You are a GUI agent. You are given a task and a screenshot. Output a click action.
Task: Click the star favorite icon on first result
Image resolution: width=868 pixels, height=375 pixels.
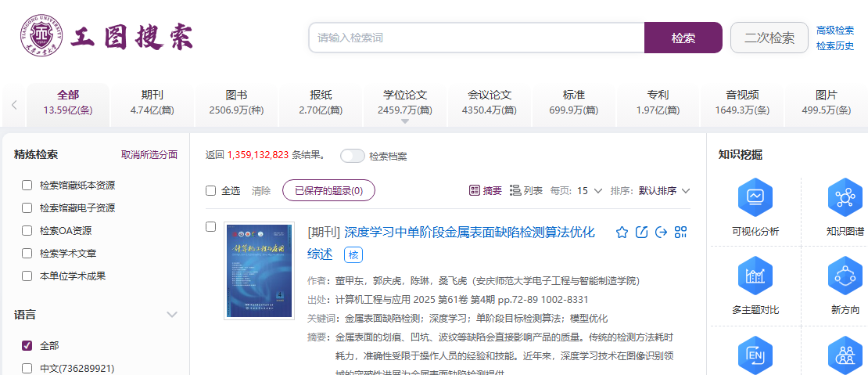click(x=622, y=233)
